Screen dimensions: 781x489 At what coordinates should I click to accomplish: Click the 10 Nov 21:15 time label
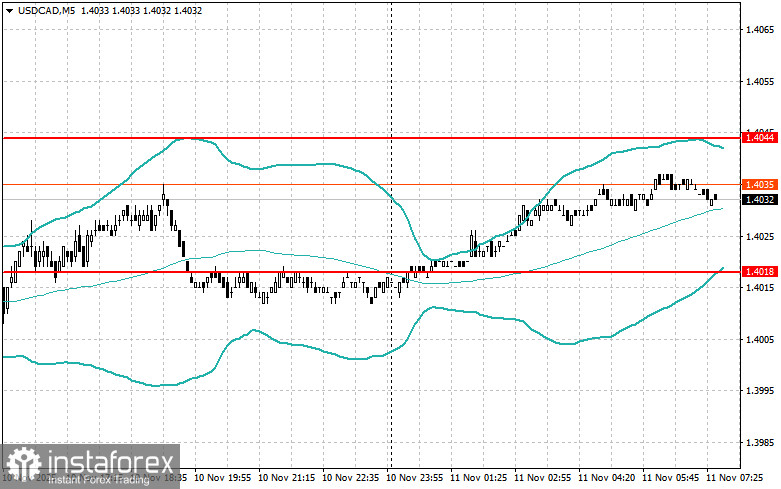coord(286,478)
